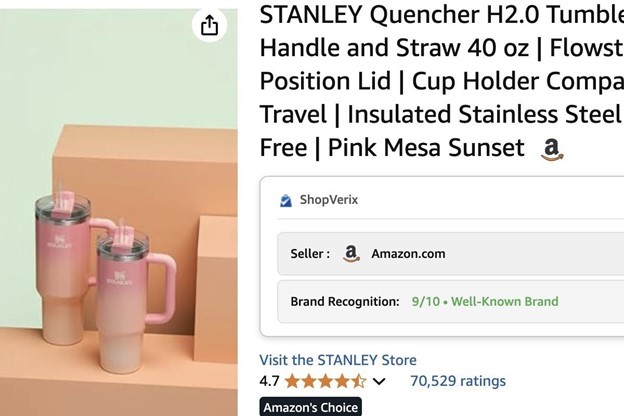Click the ShopVerix panel name
The height and width of the screenshot is (416, 624).
pyautogui.click(x=329, y=200)
